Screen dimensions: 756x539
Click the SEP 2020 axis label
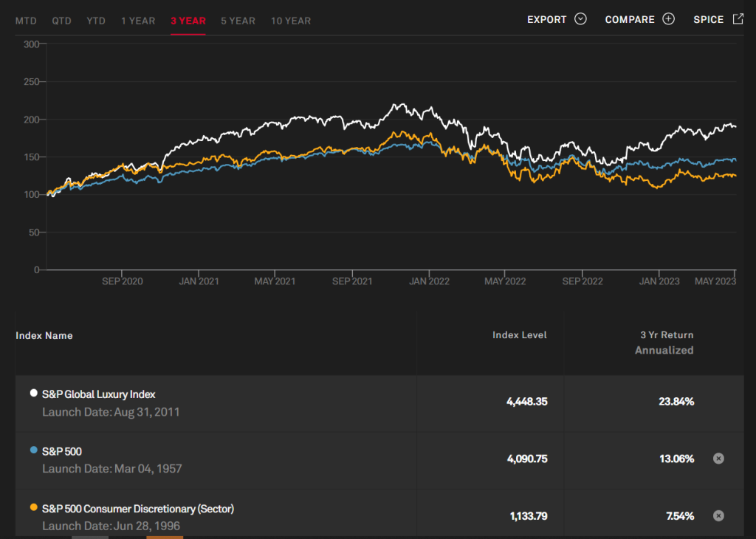coord(123,281)
